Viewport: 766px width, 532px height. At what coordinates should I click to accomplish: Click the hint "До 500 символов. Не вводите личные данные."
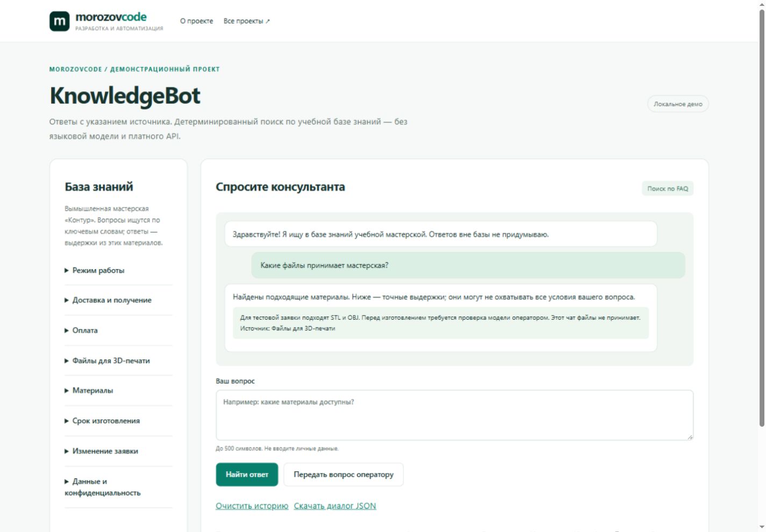[277, 449]
